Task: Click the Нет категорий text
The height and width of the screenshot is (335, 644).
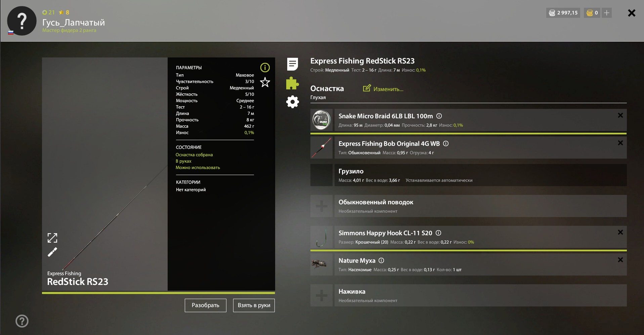Action: [x=191, y=190]
